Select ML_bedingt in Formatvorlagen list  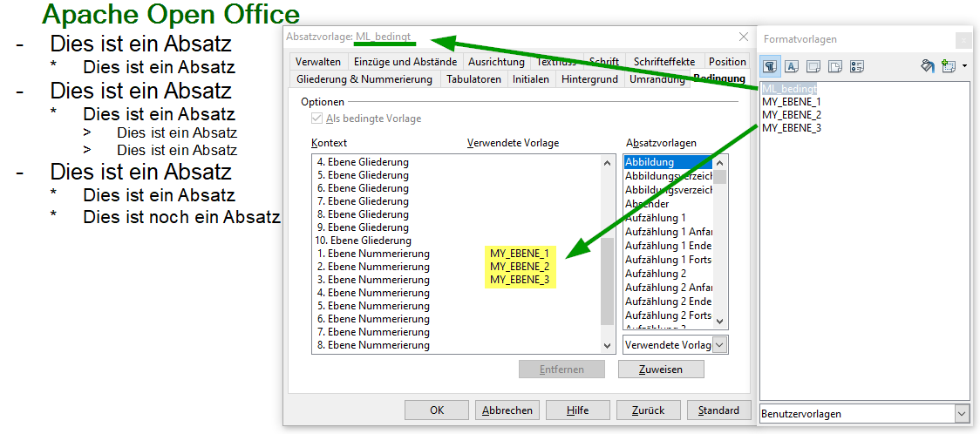tap(789, 88)
